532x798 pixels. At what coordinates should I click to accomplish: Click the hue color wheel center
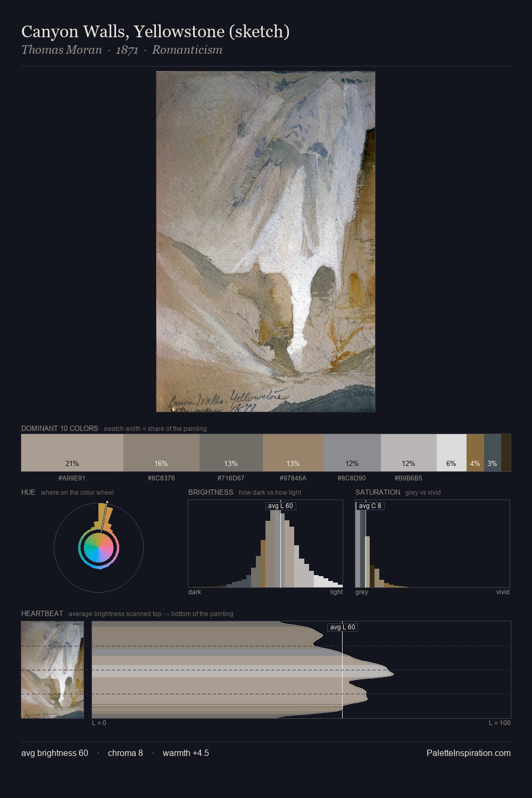(98, 547)
